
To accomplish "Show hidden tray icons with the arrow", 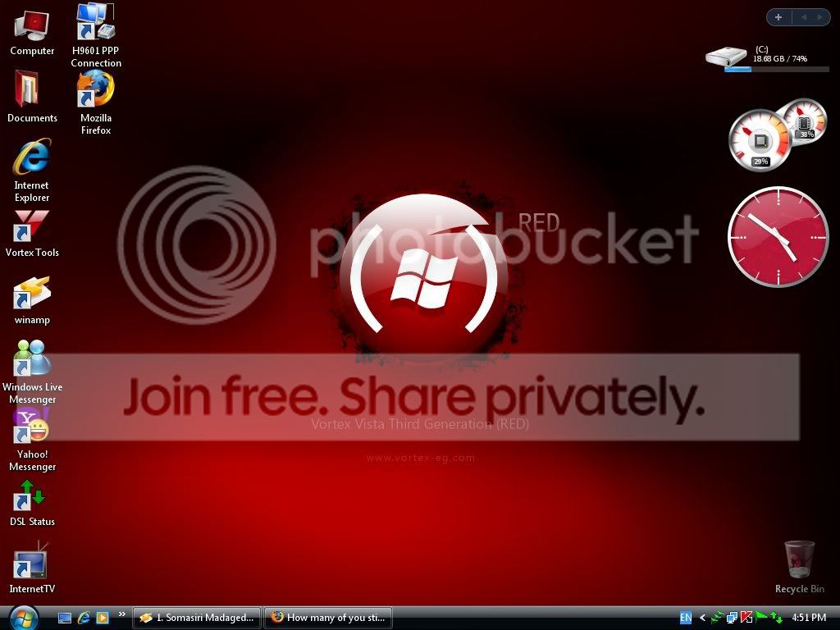I will click(702, 618).
